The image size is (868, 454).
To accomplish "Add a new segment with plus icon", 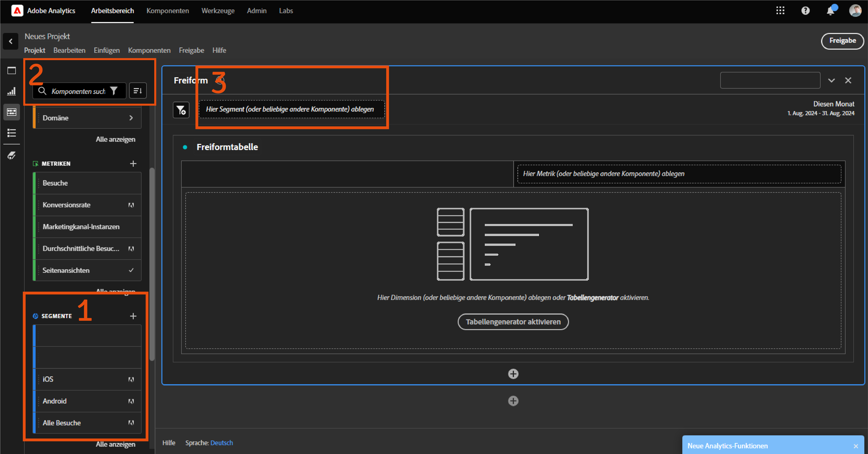I will [133, 316].
